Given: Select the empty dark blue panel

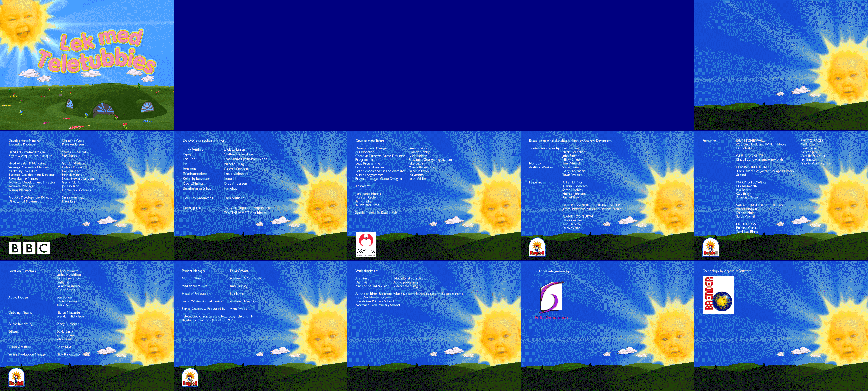Looking at the screenshot, I should [x=434, y=65].
